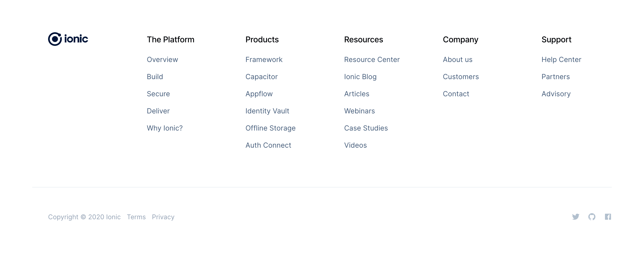Screen dimensions: 644x253
Task: Open the Auth Connect link
Action: pyautogui.click(x=268, y=145)
